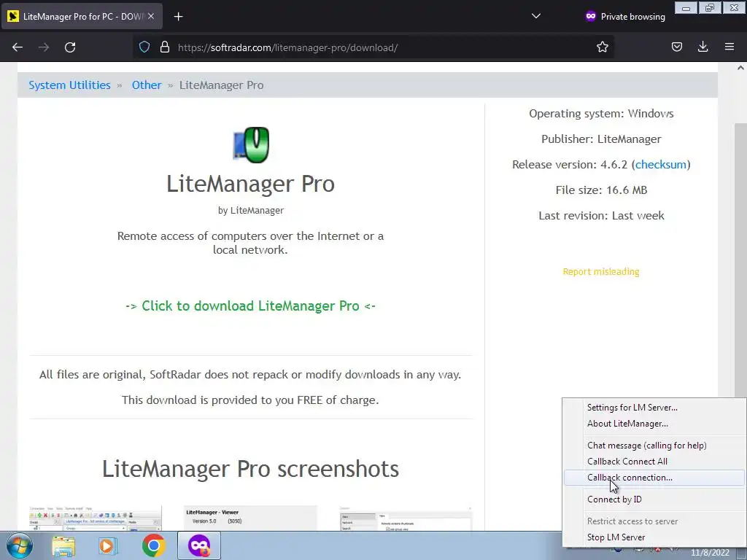
Task: Click the taskbar date 11/8/2022
Action: pos(711,553)
